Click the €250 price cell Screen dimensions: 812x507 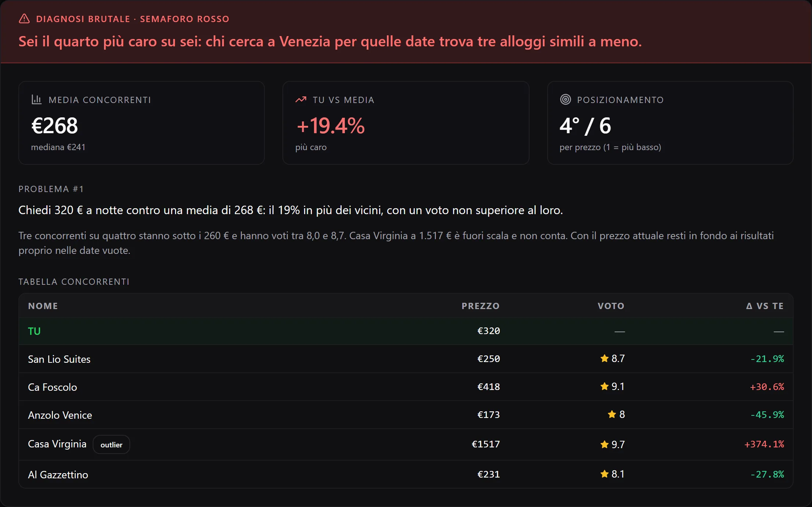[x=489, y=359]
